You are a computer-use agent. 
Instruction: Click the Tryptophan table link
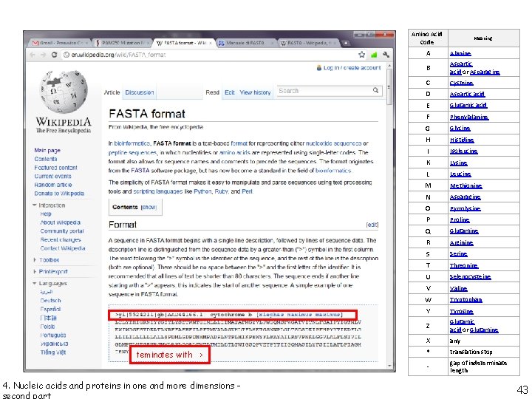(465, 299)
